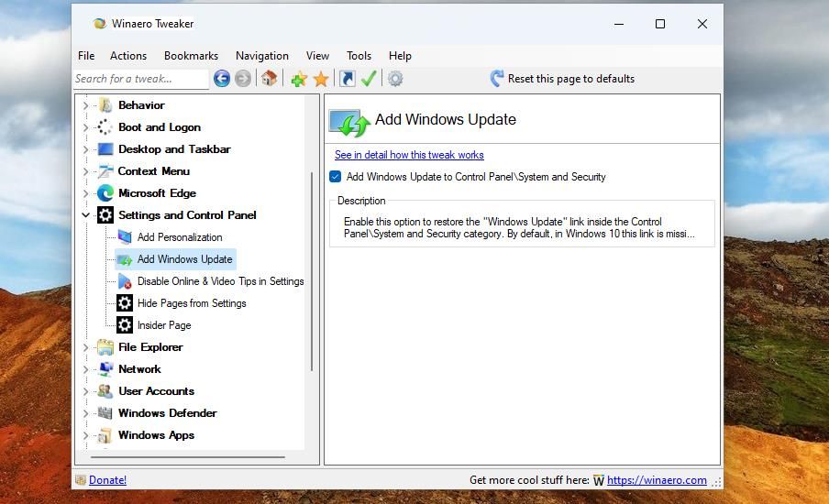Viewport: 829px width, 504px height.
Task: Expand the Context Menu node
Action: click(85, 171)
